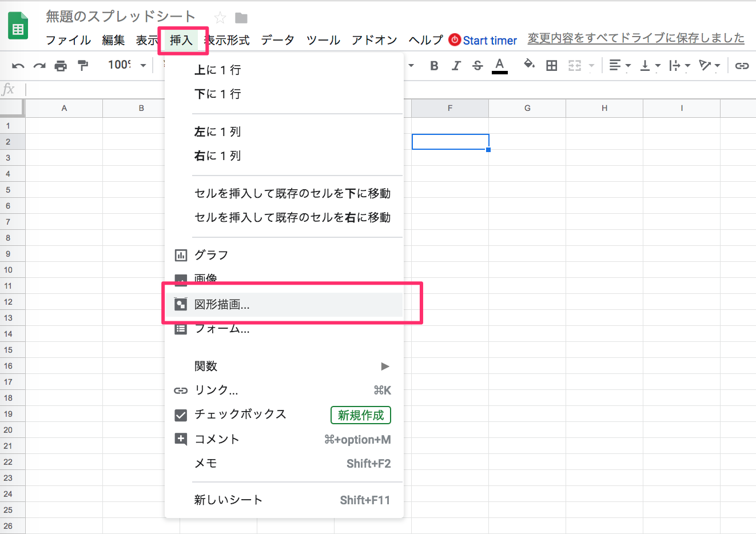Star the untitled spreadsheet
This screenshot has width=756, height=534.
click(x=220, y=18)
